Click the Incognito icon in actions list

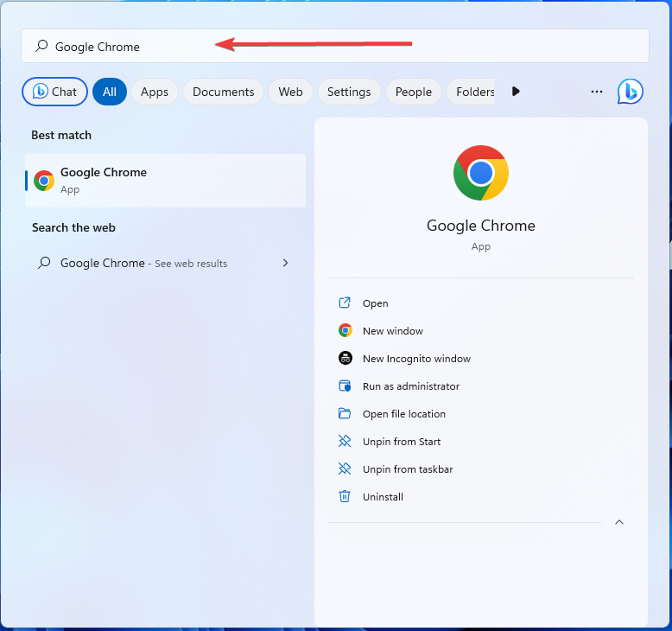tap(345, 358)
